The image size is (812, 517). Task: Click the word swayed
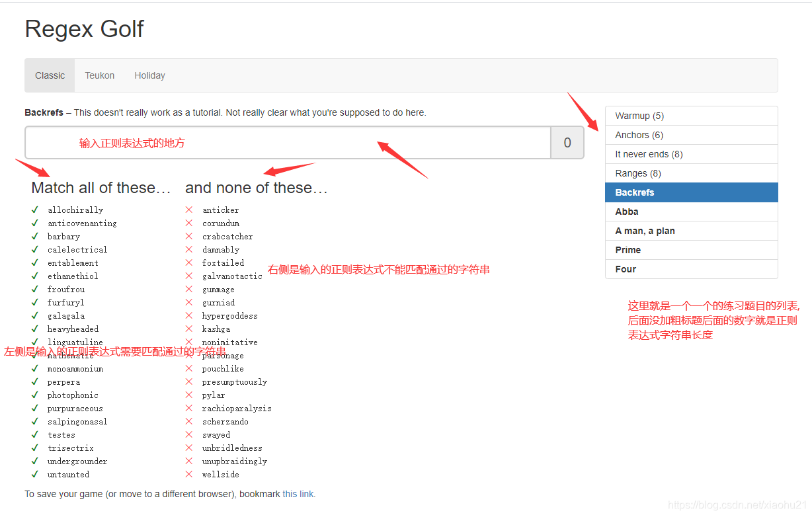pos(216,435)
